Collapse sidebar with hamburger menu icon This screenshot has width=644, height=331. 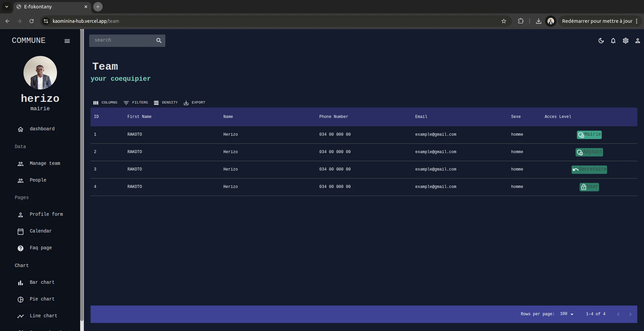pos(67,41)
